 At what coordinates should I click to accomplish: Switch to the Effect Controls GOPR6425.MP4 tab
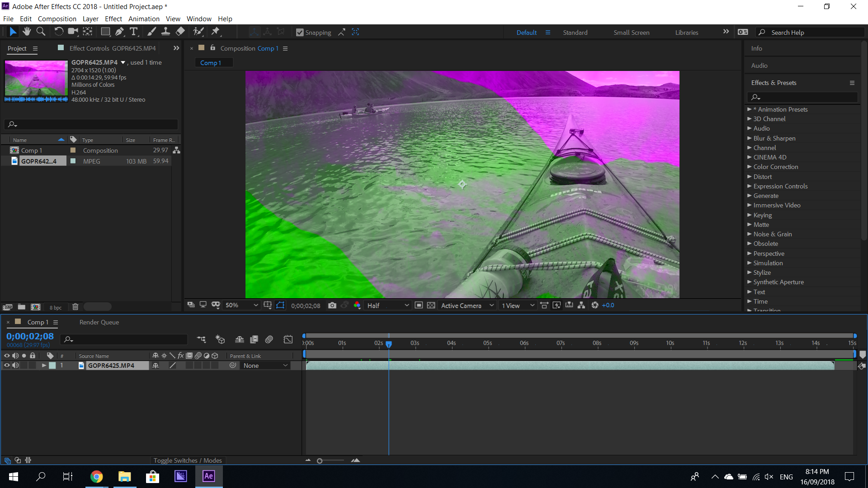tap(113, 48)
